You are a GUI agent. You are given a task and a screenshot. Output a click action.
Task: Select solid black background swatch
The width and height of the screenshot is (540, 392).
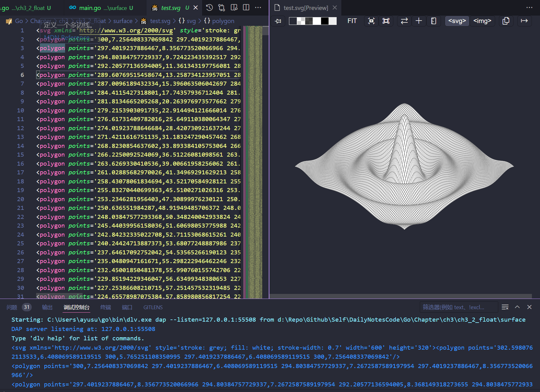pos(325,21)
